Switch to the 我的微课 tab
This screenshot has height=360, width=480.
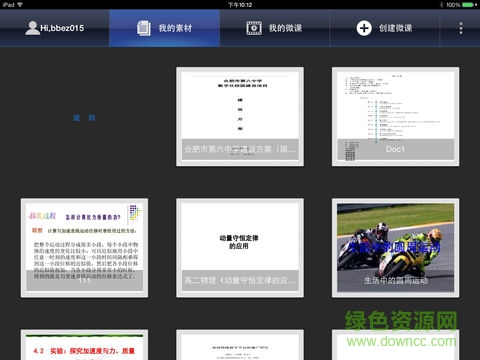(274, 28)
